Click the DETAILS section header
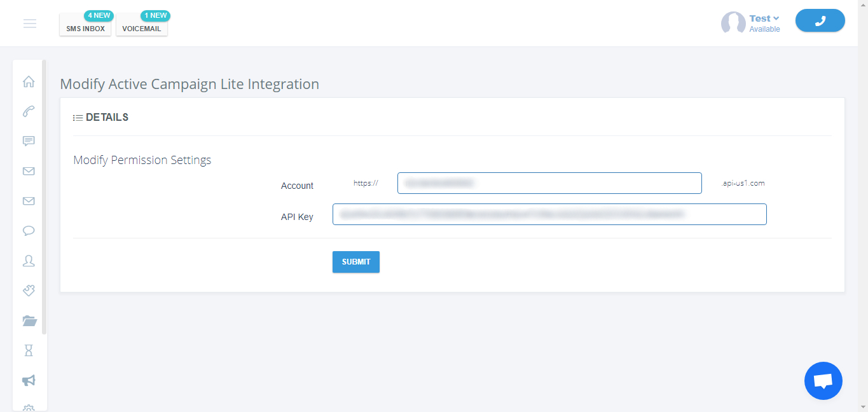Image resolution: width=868 pixels, height=412 pixels. point(101,118)
